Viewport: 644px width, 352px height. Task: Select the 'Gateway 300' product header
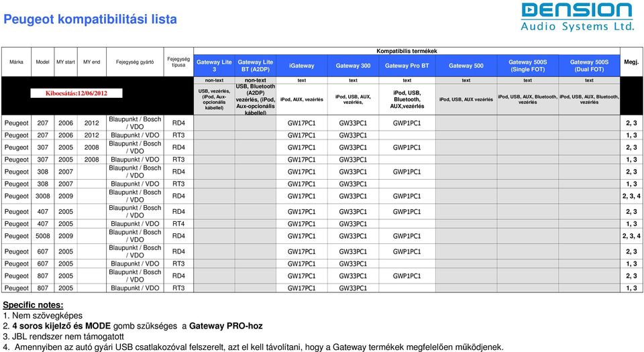[x=353, y=66]
